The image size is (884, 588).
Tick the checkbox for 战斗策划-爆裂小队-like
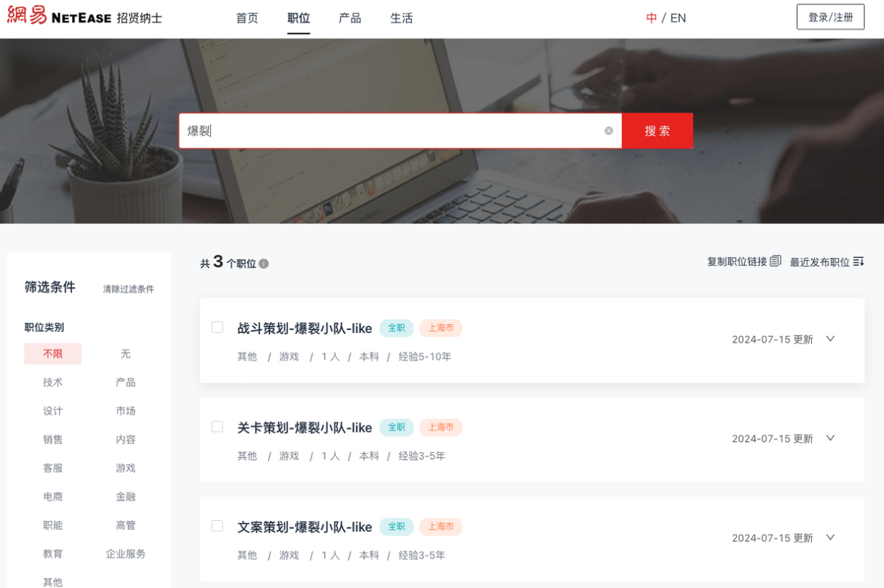[x=217, y=327]
